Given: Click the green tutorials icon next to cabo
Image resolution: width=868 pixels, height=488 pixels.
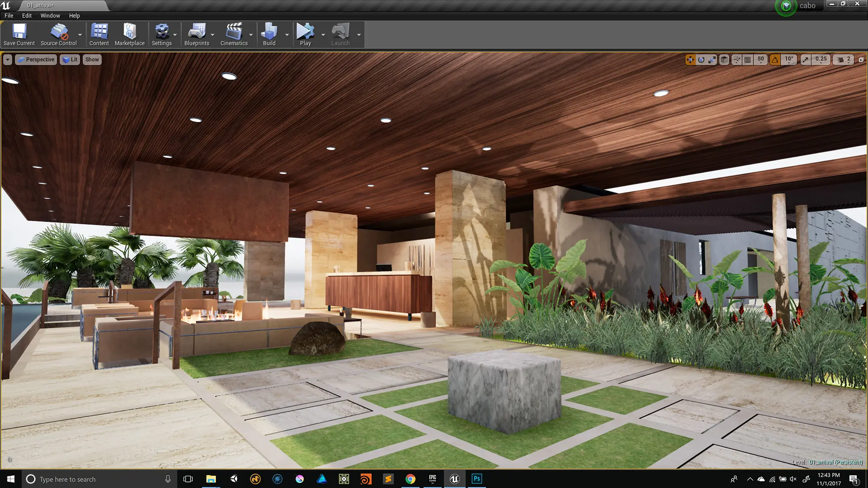Looking at the screenshot, I should (786, 6).
